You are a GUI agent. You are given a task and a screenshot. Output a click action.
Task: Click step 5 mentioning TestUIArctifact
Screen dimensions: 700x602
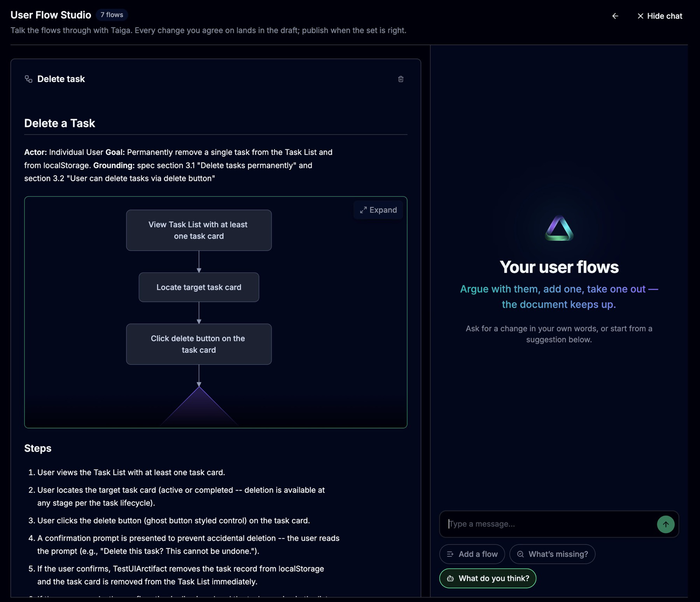180,575
